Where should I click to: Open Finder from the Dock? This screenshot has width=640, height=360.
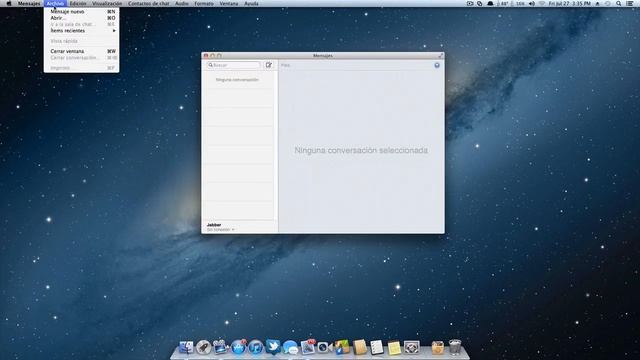point(186,347)
